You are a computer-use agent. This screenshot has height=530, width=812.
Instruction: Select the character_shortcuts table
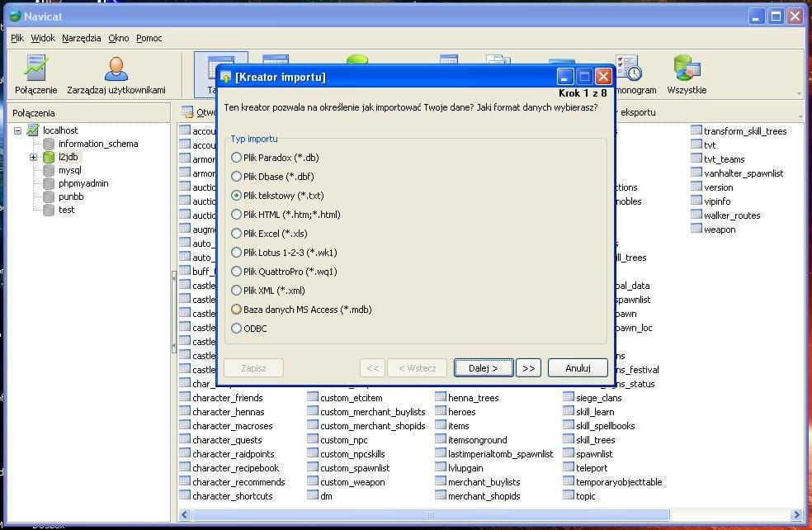pyautogui.click(x=233, y=496)
